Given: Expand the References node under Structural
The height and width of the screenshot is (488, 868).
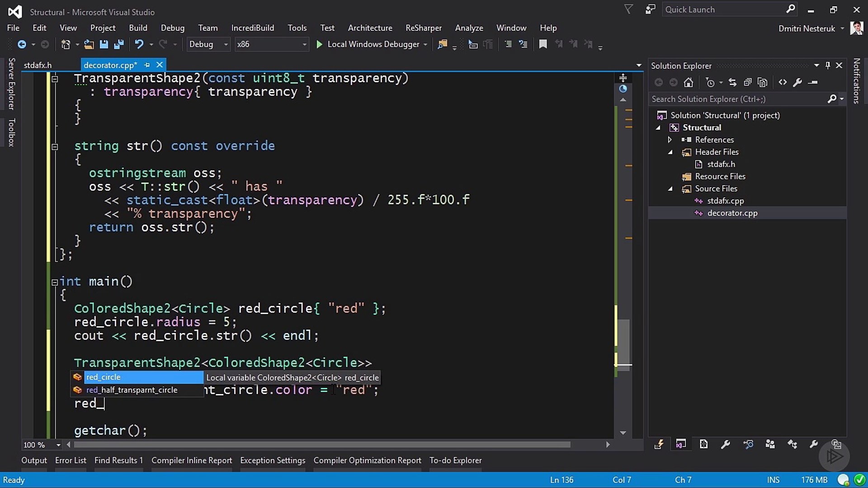Looking at the screenshot, I should pyautogui.click(x=670, y=140).
